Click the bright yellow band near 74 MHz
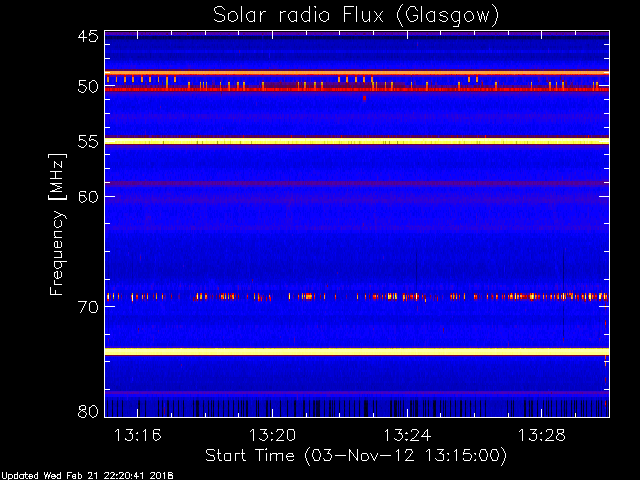640x480 pixels. (x=357, y=351)
